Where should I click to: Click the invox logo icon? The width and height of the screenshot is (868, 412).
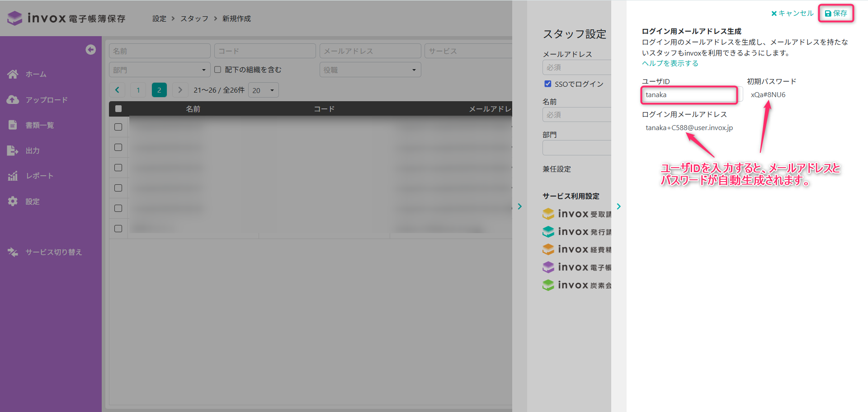(14, 18)
